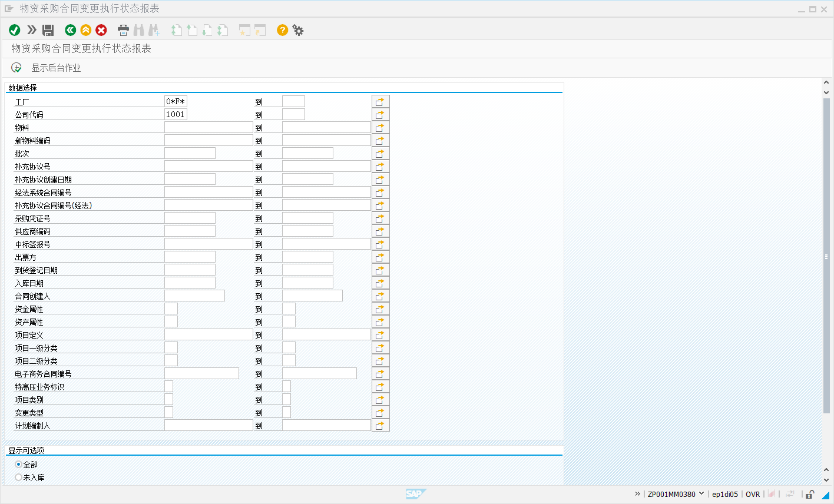Click the Print icon in toolbar
Image resolution: width=834 pixels, height=504 pixels.
point(123,30)
